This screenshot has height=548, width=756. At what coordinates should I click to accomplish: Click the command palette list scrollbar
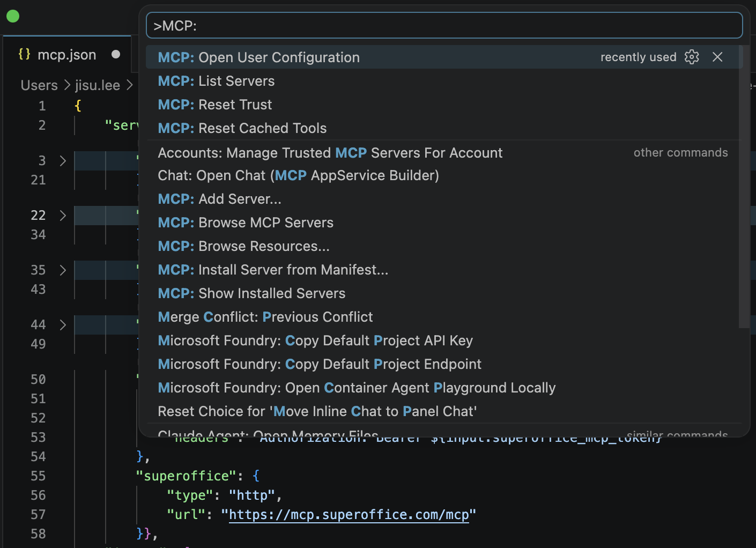(x=744, y=187)
